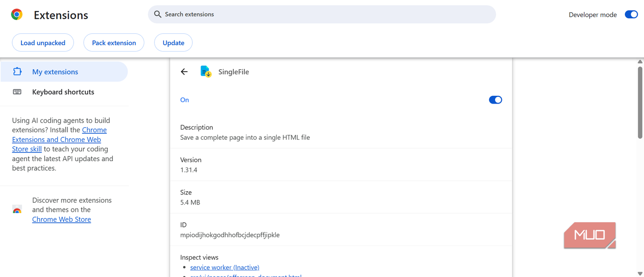Click the scrollbar up arrow
The width and height of the screenshot is (644, 277).
[x=640, y=62]
